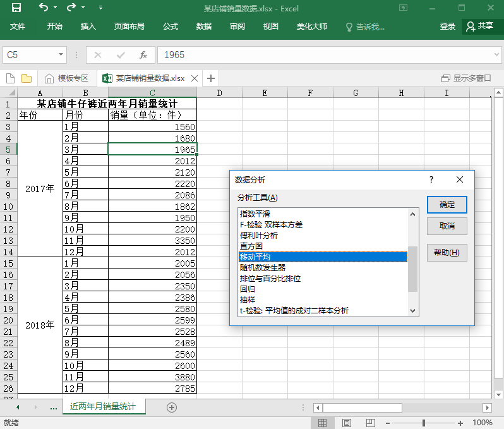Click the Undo arrow icon

pos(43,8)
